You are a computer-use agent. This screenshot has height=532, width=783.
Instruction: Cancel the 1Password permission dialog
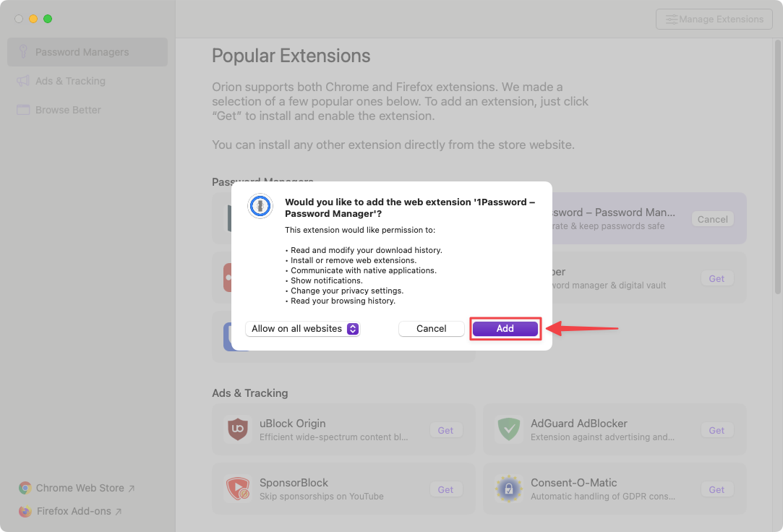point(431,329)
